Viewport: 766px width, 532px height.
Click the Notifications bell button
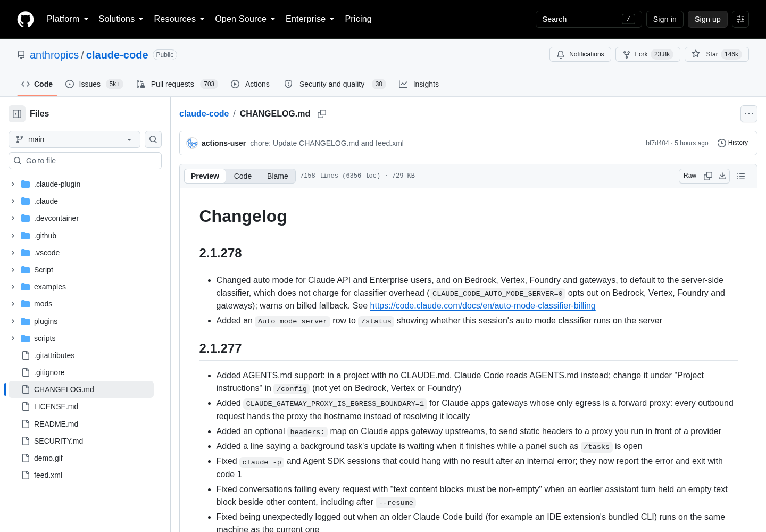pyautogui.click(x=580, y=54)
